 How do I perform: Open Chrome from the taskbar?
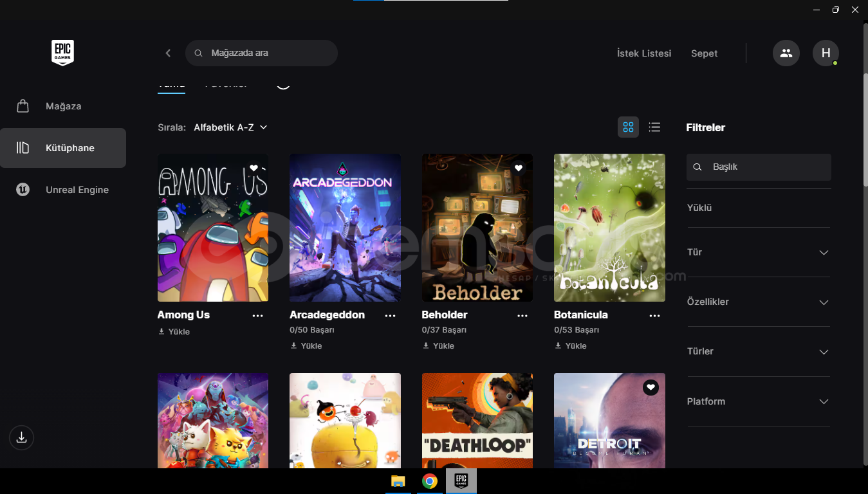430,481
